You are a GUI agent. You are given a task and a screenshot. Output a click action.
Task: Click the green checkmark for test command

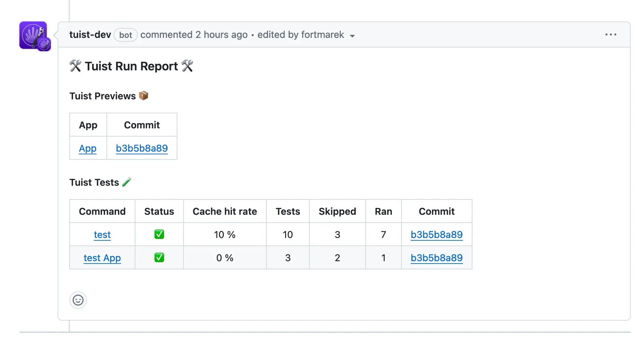(x=159, y=234)
